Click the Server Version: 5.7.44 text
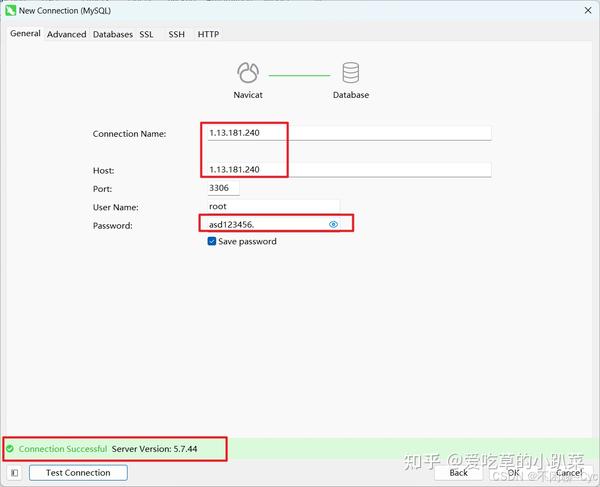 [x=155, y=449]
